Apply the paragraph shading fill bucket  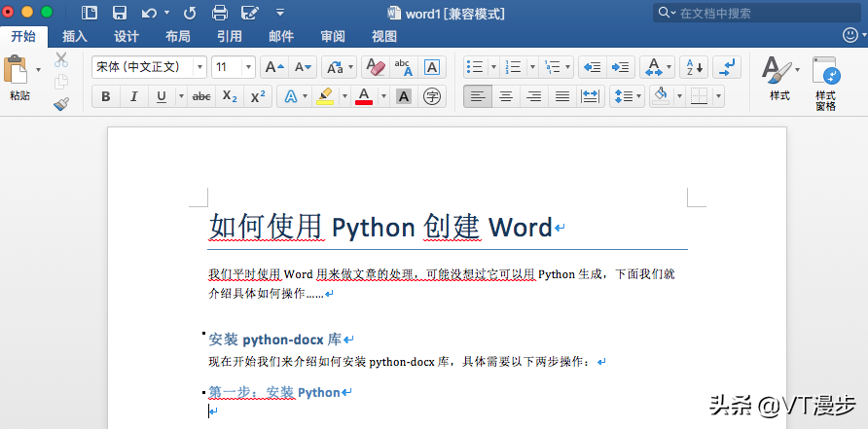(x=661, y=97)
